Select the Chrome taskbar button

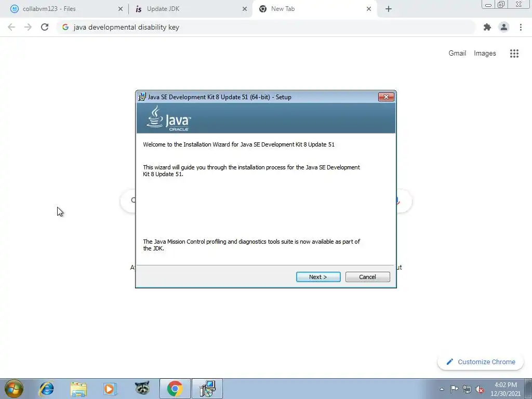coord(175,389)
